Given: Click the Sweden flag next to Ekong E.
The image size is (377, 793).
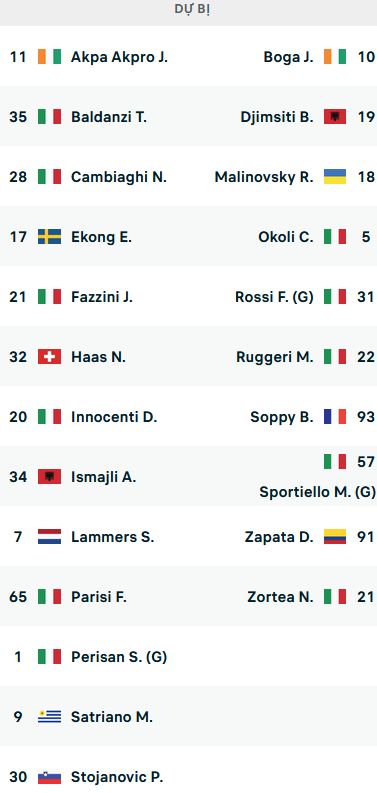Looking at the screenshot, I should (x=49, y=237).
